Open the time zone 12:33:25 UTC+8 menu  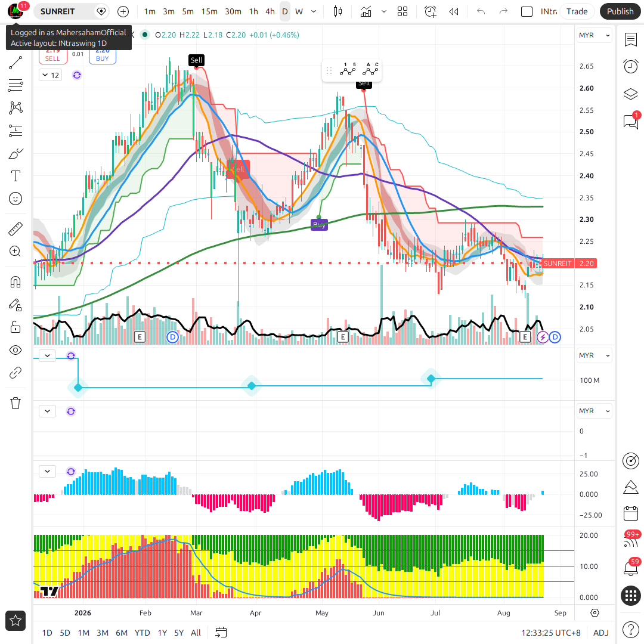(x=551, y=633)
